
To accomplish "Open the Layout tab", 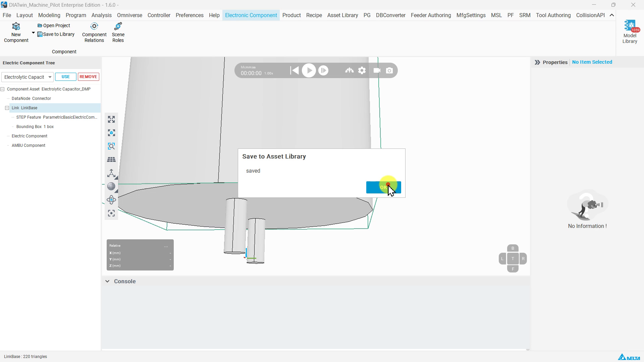I will pos(24,15).
